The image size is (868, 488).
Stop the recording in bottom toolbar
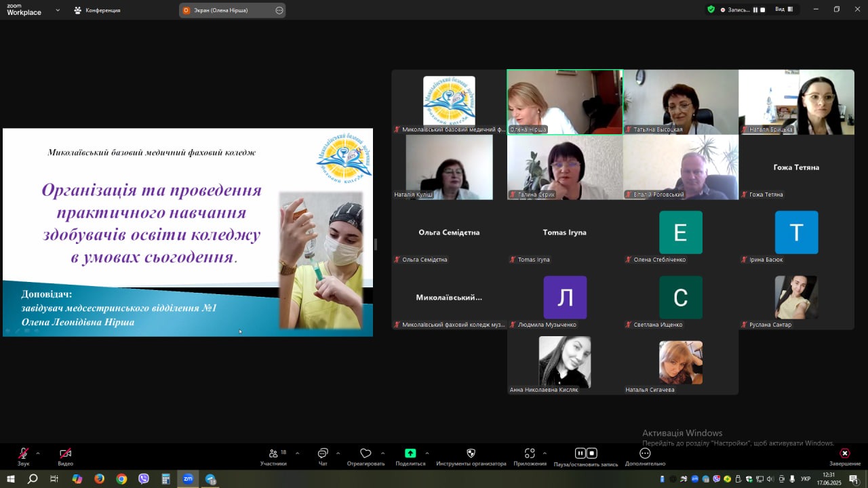coord(592,453)
